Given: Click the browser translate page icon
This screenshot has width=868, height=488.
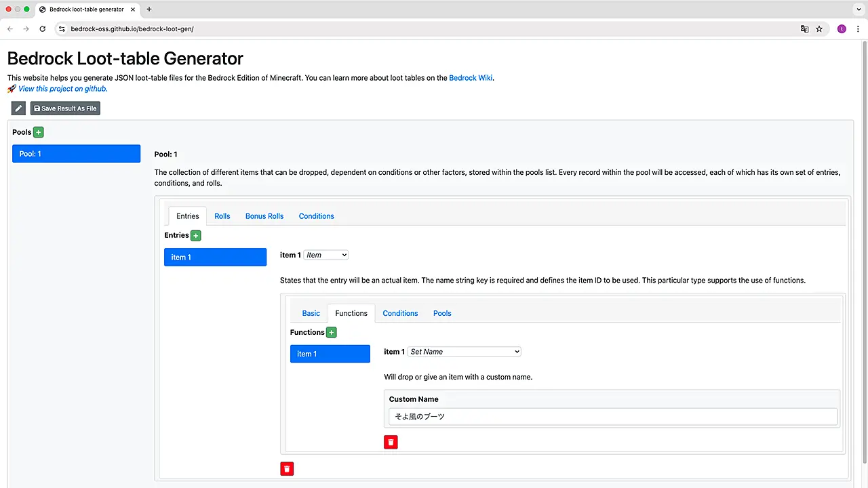Looking at the screenshot, I should [x=804, y=29].
